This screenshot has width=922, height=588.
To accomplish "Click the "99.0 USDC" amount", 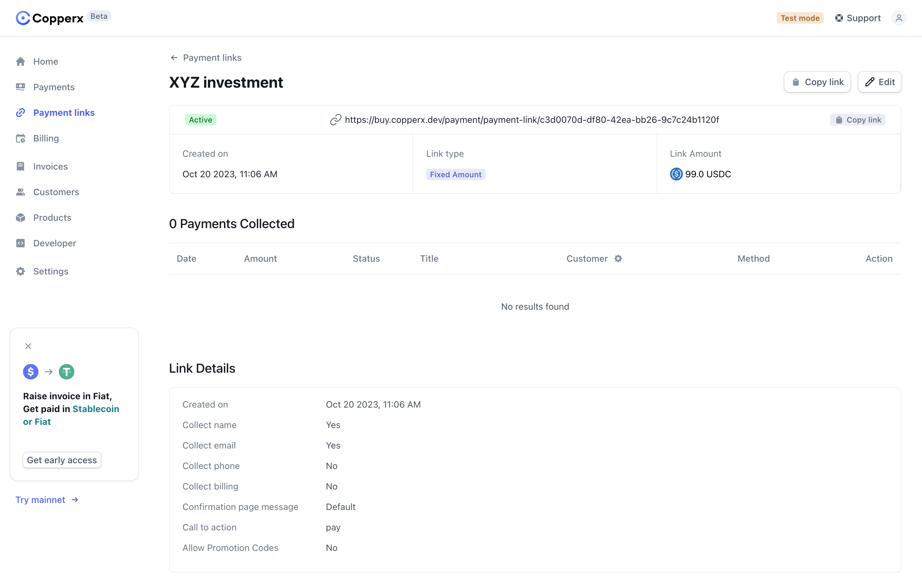I will pyautogui.click(x=708, y=174).
